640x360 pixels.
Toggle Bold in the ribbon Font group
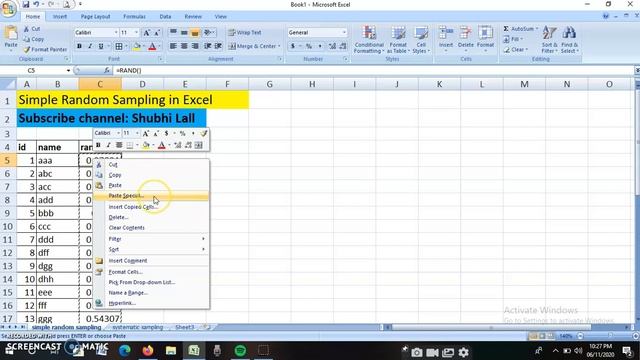tap(79, 47)
